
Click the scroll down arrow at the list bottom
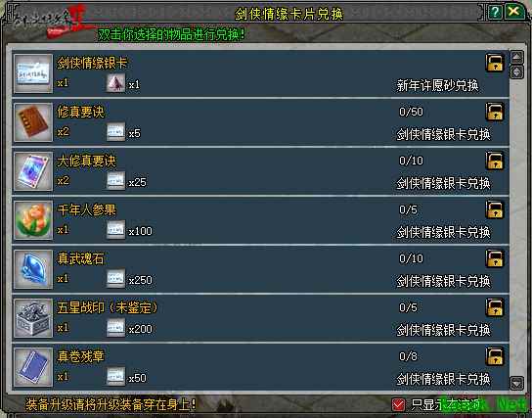point(516,383)
